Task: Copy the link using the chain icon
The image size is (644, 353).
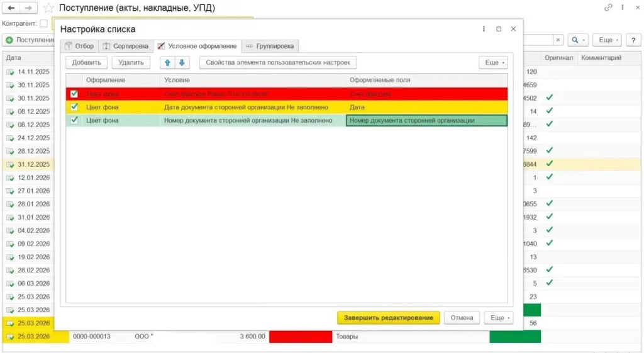Action: 608,8
